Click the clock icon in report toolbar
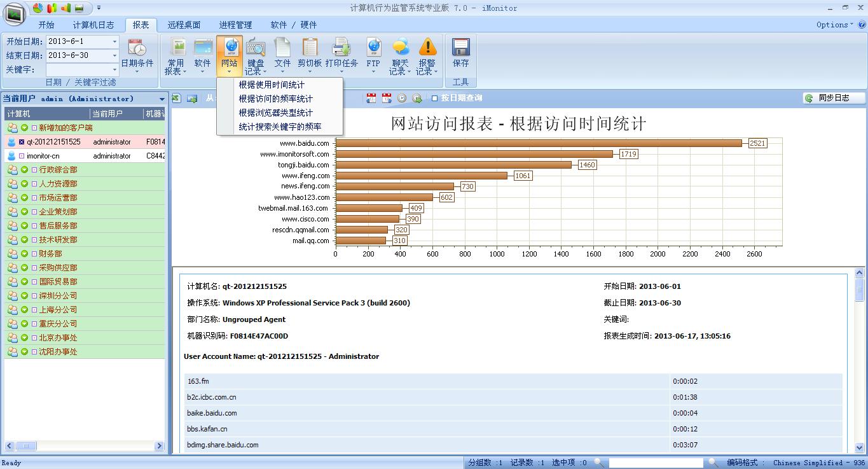Image resolution: width=868 pixels, height=469 pixels. click(x=402, y=98)
